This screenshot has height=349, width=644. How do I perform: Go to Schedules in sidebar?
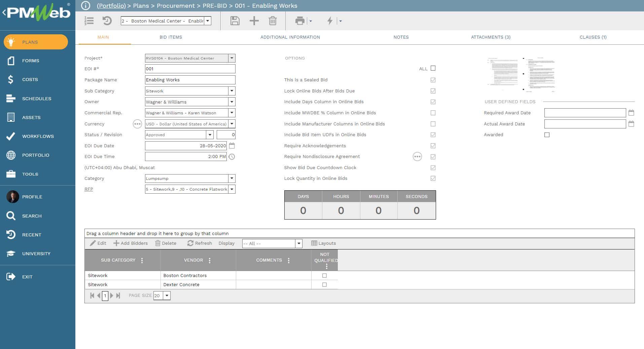click(37, 99)
